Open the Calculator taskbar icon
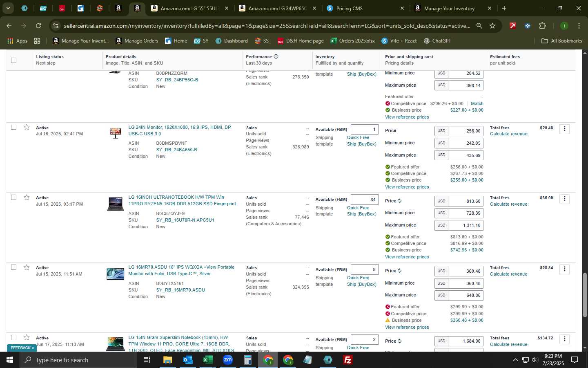Screen dimensions: 588x368 pyautogui.click(x=248, y=360)
